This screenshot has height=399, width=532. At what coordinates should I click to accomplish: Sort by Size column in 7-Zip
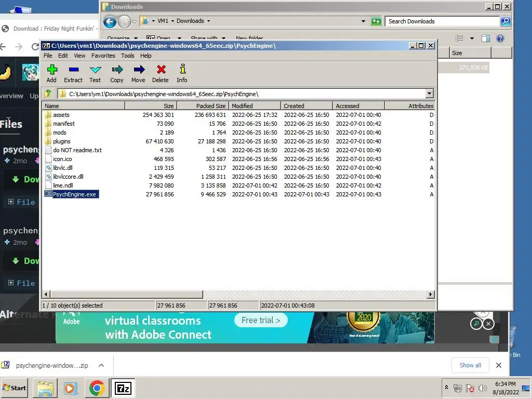coord(151,106)
